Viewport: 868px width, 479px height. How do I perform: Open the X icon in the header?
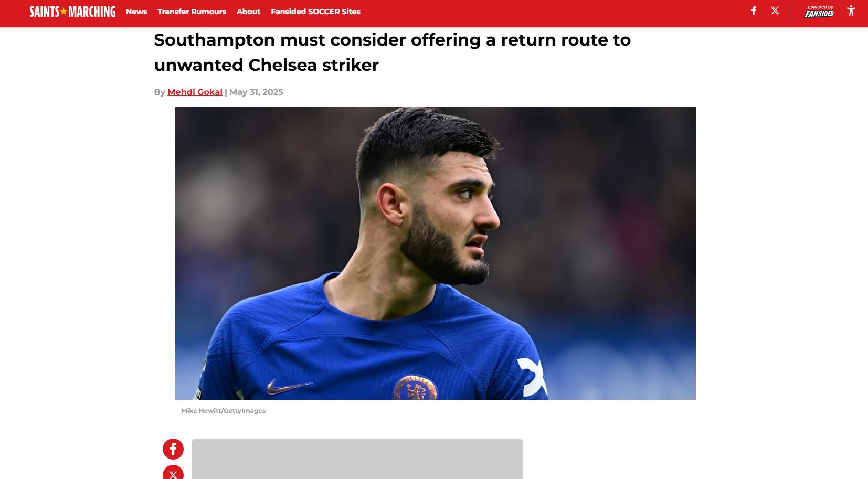(775, 10)
